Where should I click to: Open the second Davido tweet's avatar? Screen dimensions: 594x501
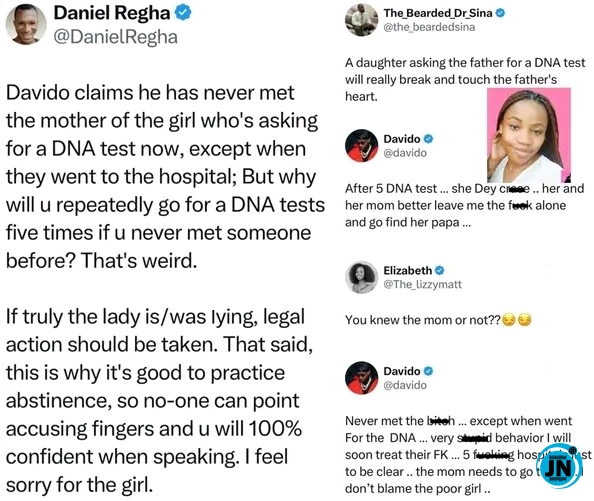click(361, 378)
